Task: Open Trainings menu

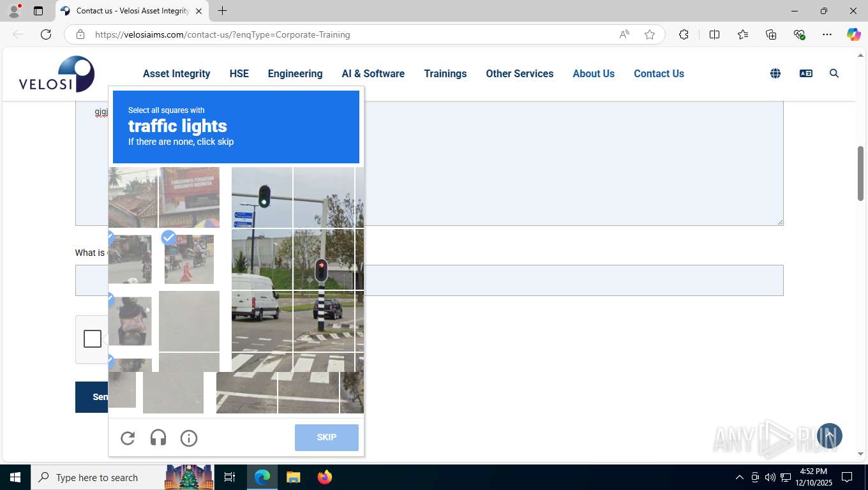Action: coord(445,73)
